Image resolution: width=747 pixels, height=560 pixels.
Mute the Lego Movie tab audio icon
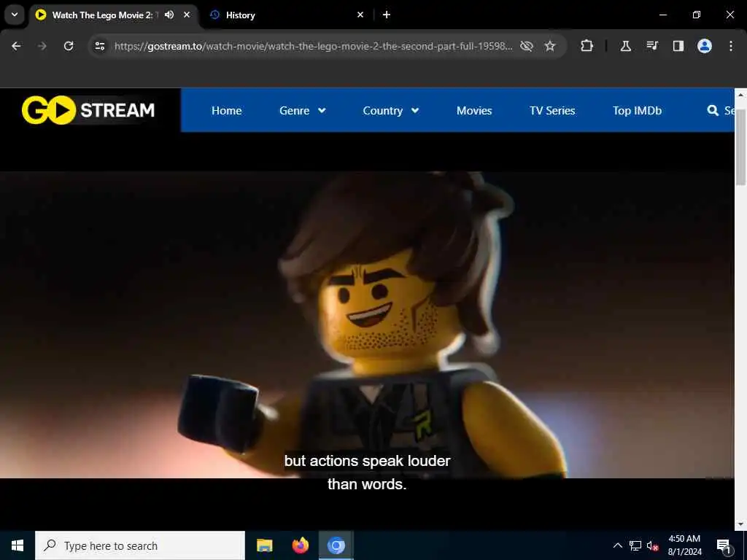coord(169,15)
